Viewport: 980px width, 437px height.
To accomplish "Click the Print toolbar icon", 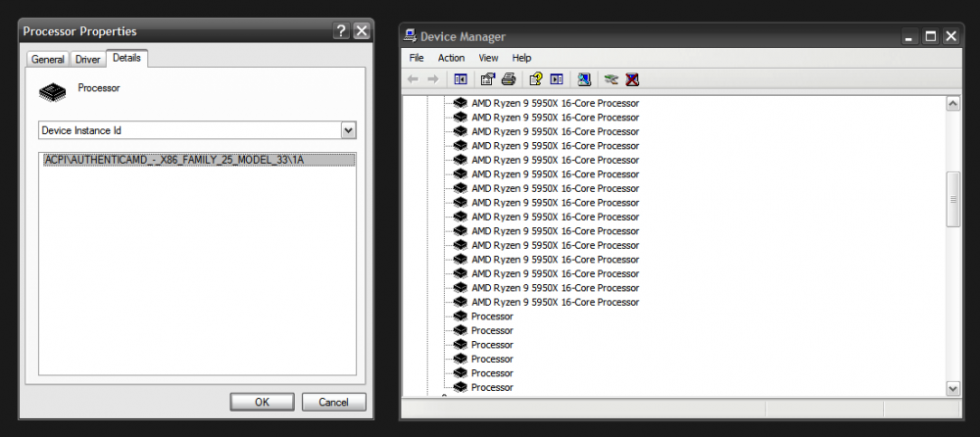I will click(509, 79).
